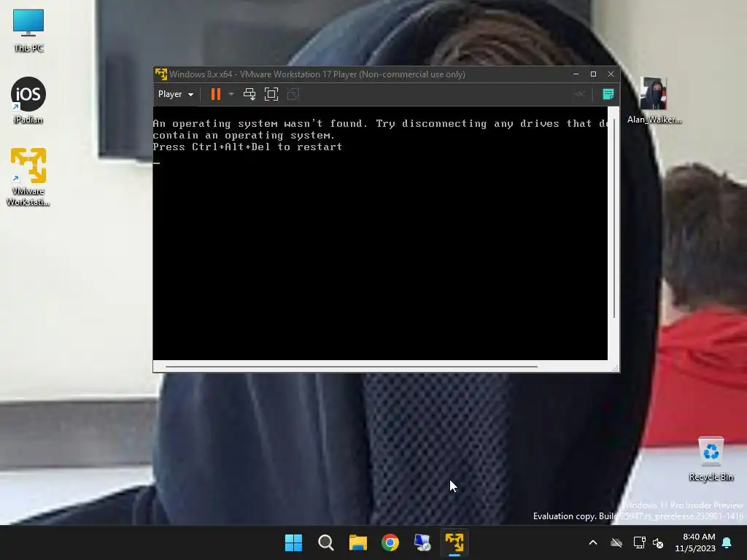Click the 'Press Ctrl+Alt+Del to restart' text
The height and width of the screenshot is (560, 747).
247,147
